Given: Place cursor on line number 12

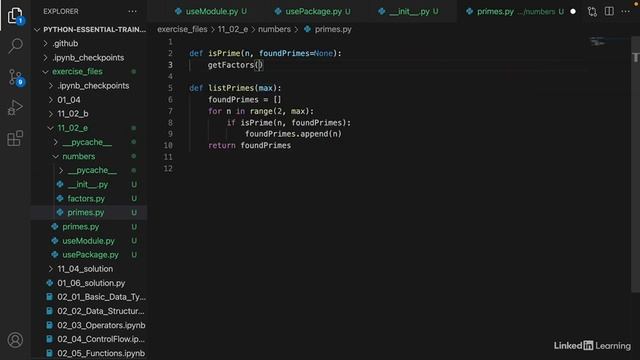Looking at the screenshot, I should point(168,169).
